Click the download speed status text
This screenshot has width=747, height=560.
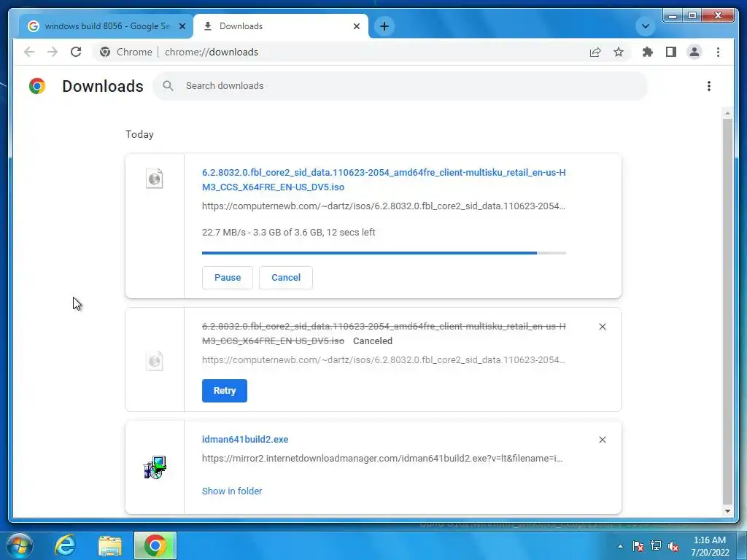pyautogui.click(x=289, y=233)
